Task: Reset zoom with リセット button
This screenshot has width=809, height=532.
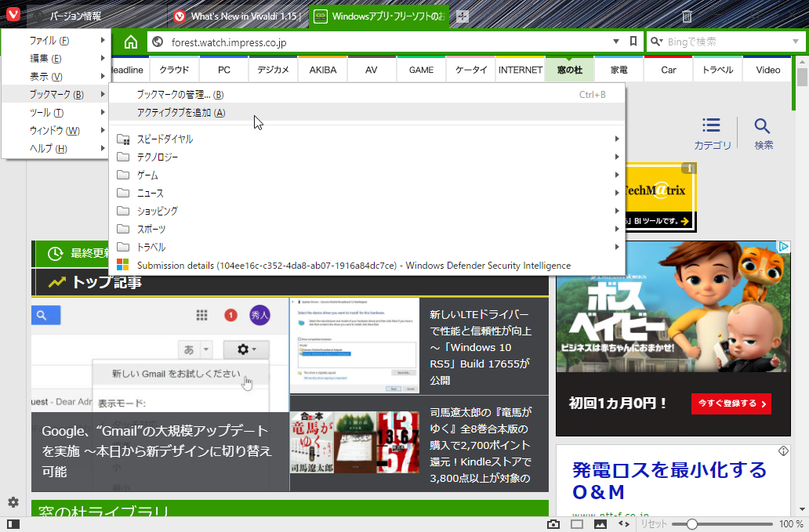Action: (653, 524)
